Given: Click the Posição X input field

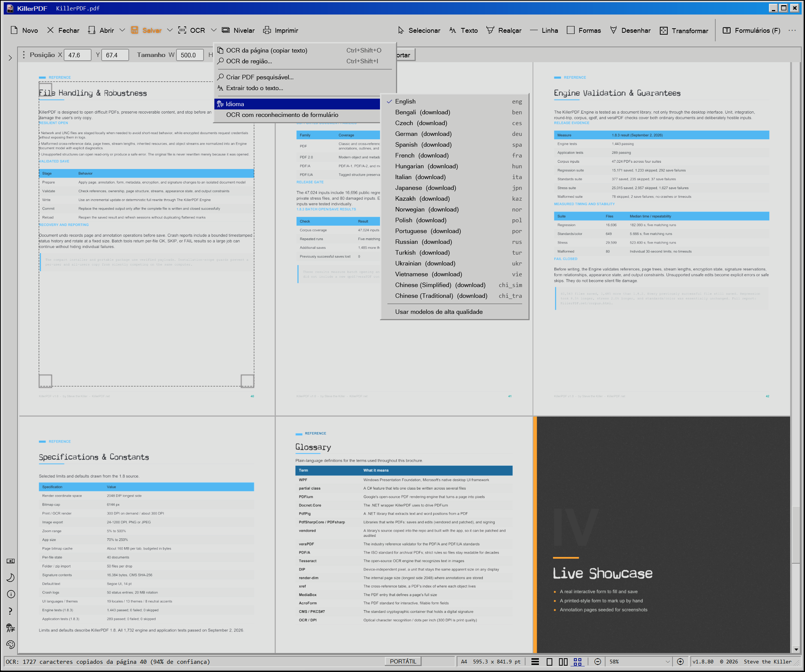Looking at the screenshot, I should (77, 55).
